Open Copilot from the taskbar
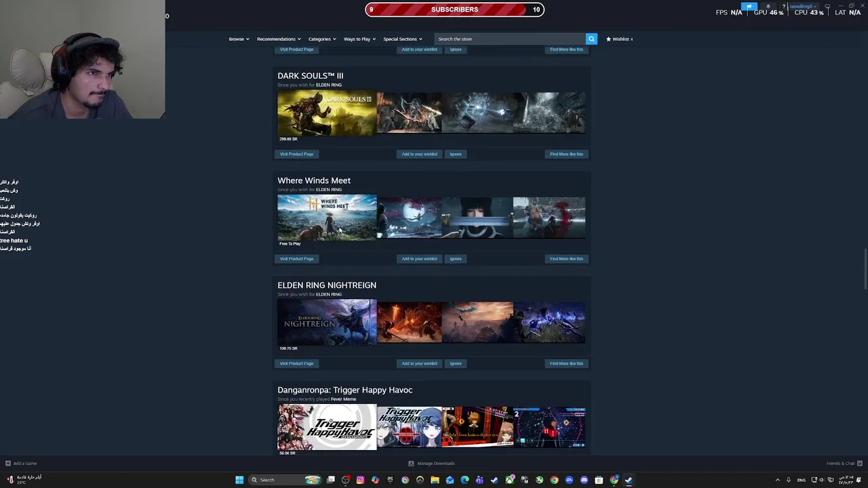 (375, 480)
